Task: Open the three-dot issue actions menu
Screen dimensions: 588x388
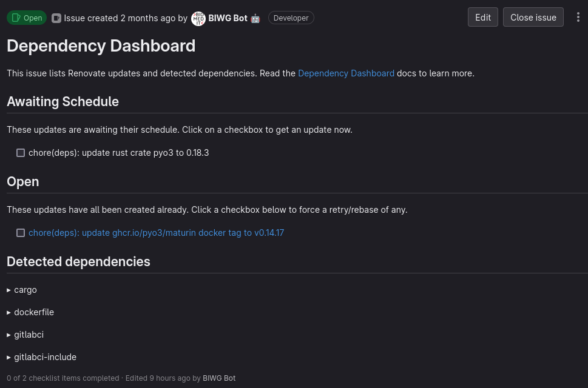Action: 578,18
